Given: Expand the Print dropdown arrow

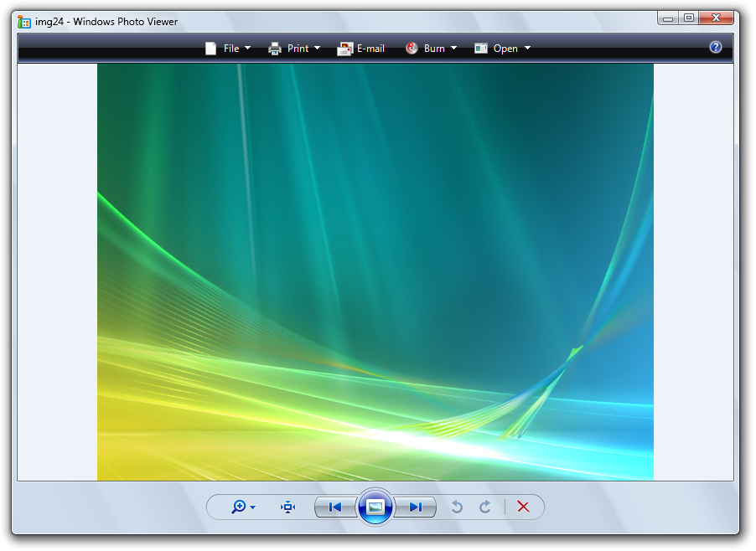Looking at the screenshot, I should [318, 49].
